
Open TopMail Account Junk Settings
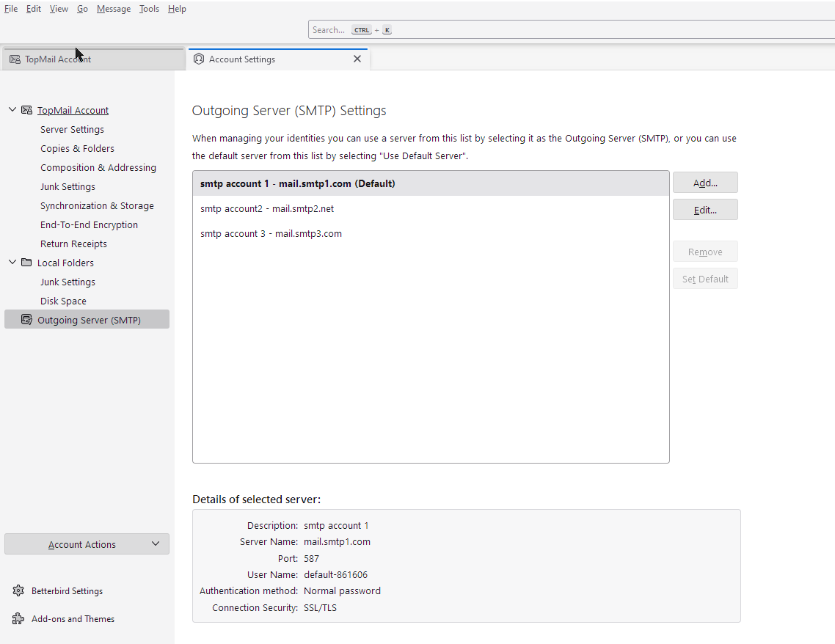pos(68,187)
